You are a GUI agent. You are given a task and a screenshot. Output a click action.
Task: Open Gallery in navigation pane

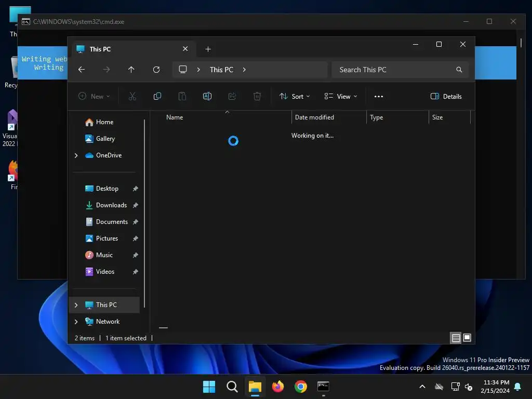105,139
